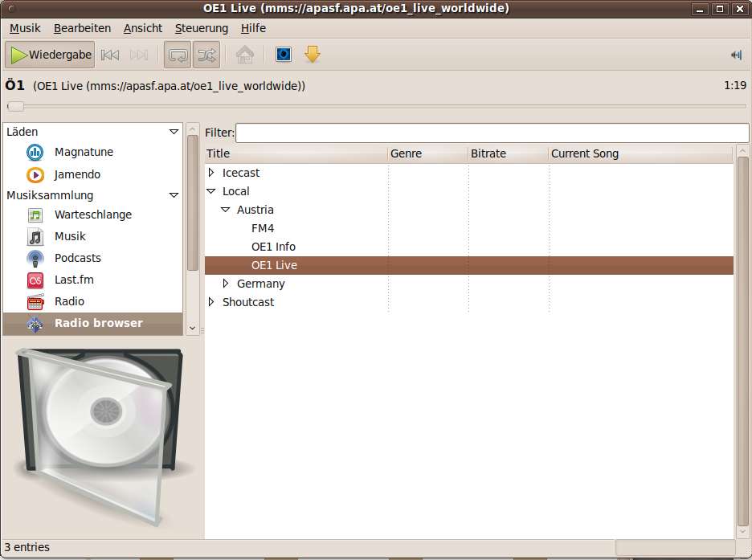752x560 pixels.
Task: Maximize the OE1 Live window
Action: [x=720, y=9]
